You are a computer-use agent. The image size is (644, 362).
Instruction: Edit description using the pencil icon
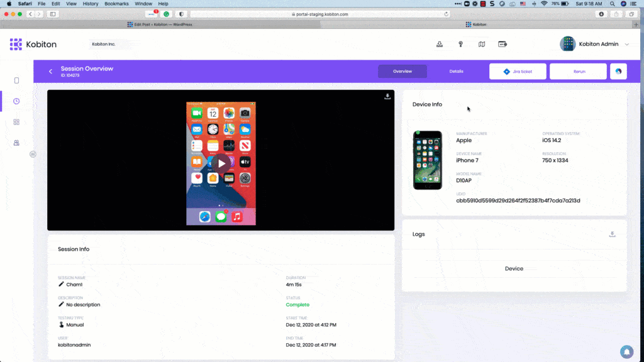[x=61, y=305]
